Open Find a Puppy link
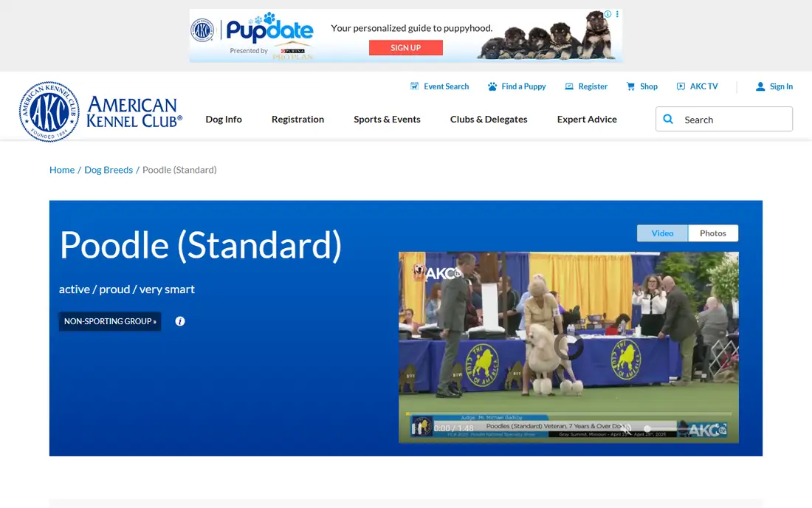This screenshot has height=508, width=812. tap(516, 86)
